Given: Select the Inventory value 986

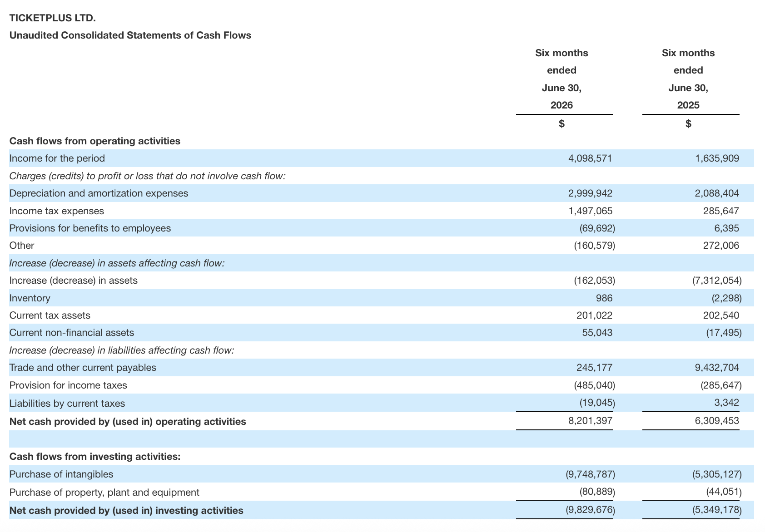Looking at the screenshot, I should 604,298.
